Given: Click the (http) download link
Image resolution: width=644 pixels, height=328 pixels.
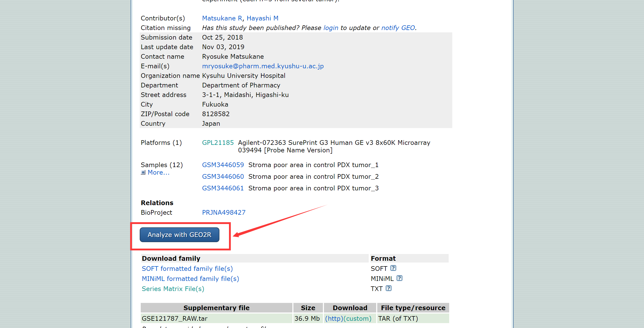Looking at the screenshot, I should 334,318.
